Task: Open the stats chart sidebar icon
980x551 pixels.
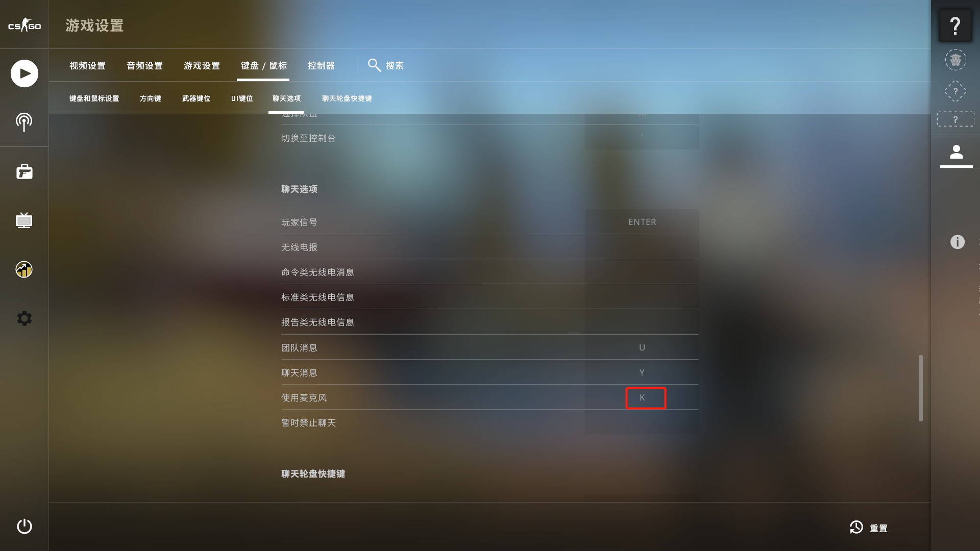Action: (24, 269)
